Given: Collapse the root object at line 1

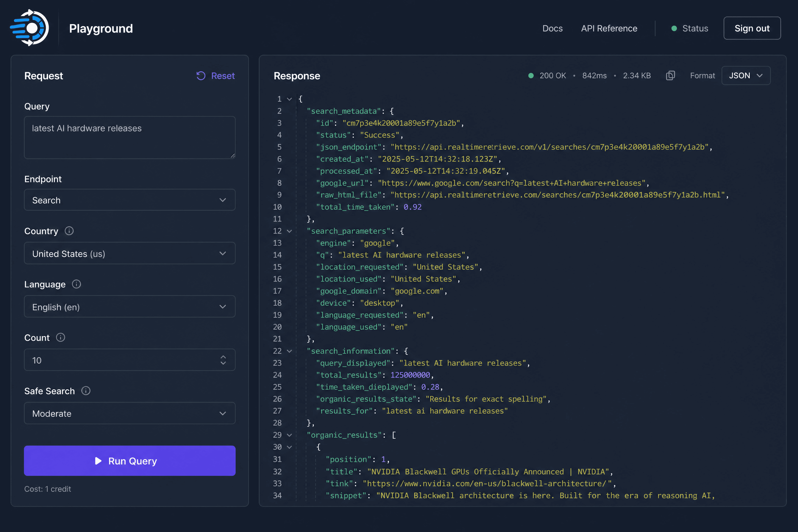Looking at the screenshot, I should tap(289, 99).
